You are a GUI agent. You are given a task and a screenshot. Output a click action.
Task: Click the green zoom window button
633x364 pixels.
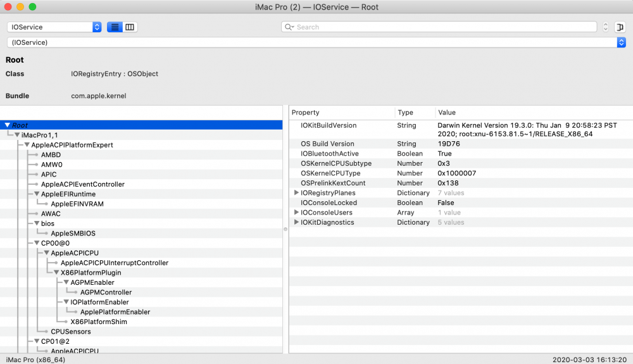[x=33, y=7]
